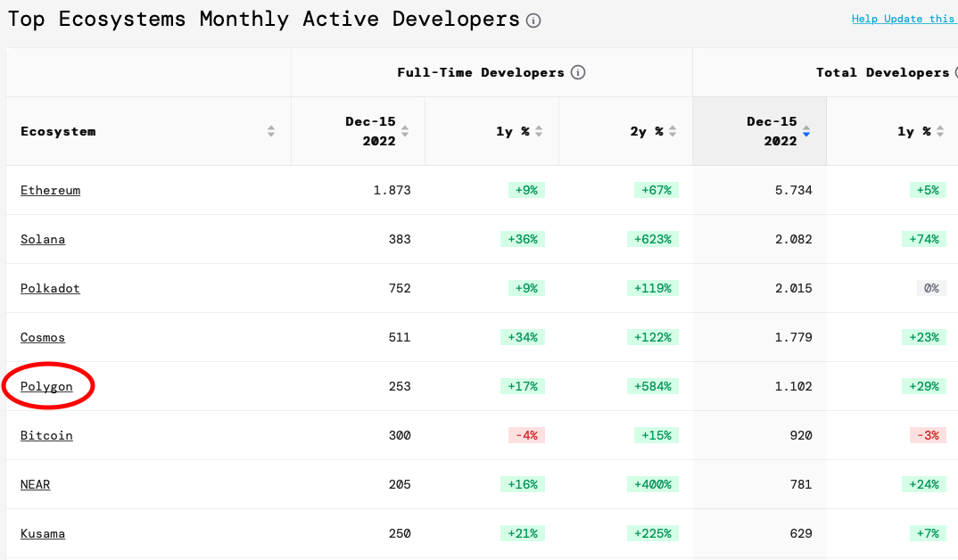Click the info icon next to Full-Time Developers
958x560 pixels.
578,72
